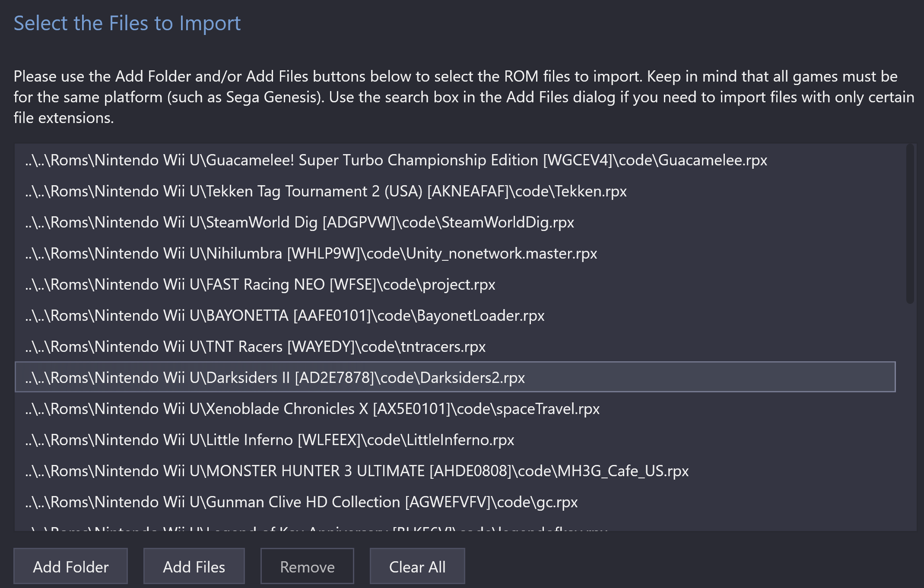Click the highlighted Darksiders2.rpx entry
This screenshot has height=588, width=924.
pos(455,377)
